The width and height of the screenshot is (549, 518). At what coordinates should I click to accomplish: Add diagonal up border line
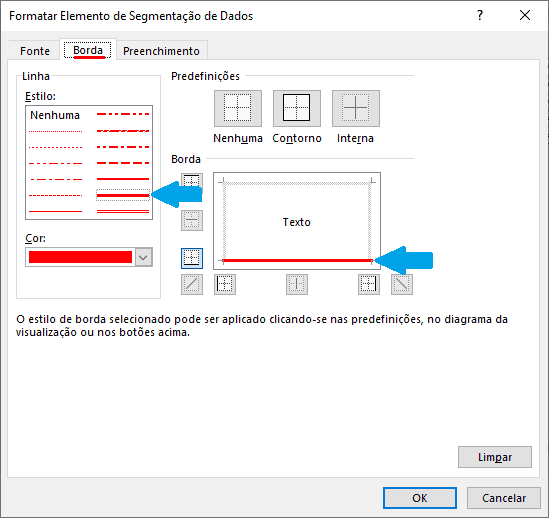pos(192,284)
